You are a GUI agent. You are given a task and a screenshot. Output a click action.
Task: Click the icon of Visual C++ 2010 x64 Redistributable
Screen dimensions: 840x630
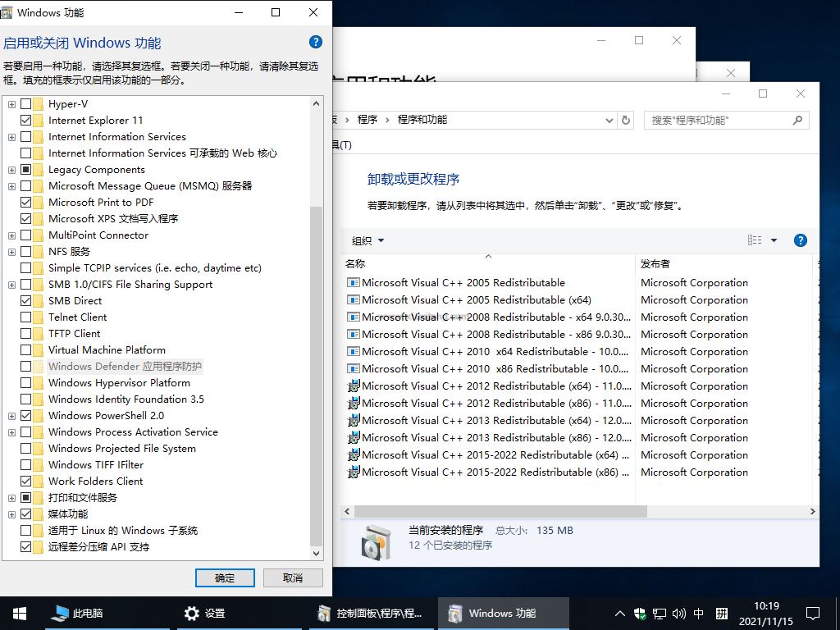click(353, 352)
